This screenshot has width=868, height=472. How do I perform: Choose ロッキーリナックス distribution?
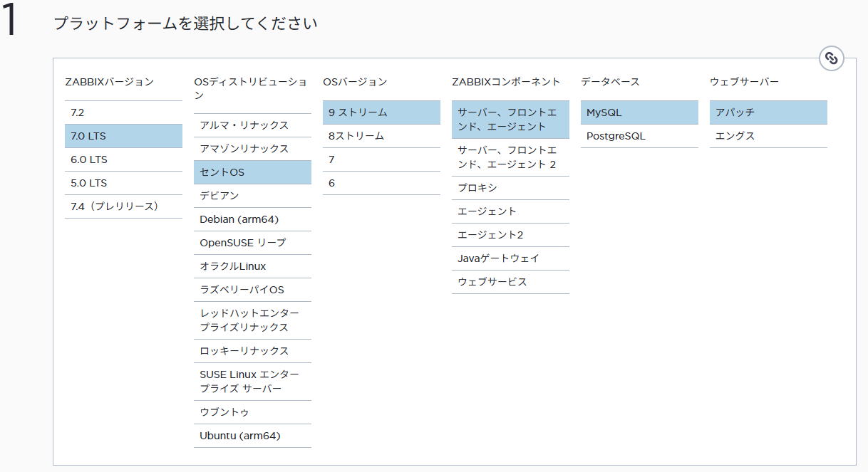click(x=252, y=351)
